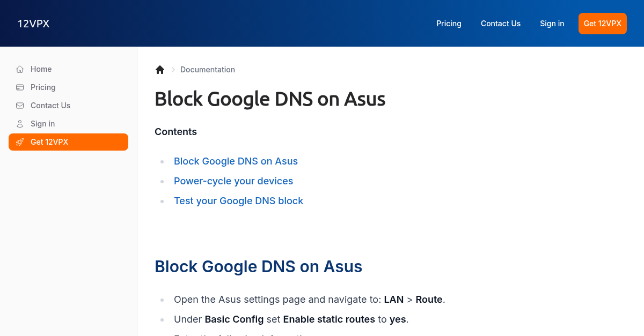Click the bold Enable static routes text
Screen dimensions: 644x336
(329, 319)
